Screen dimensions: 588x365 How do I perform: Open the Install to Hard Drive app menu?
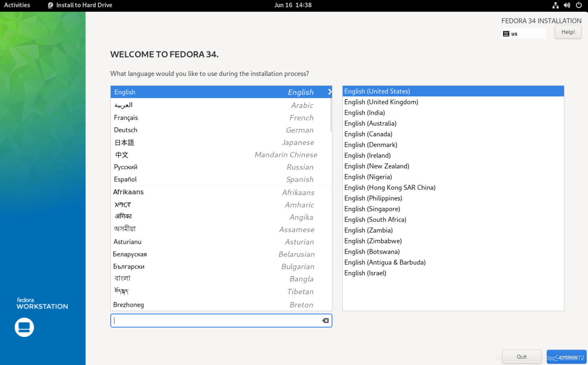coord(80,5)
